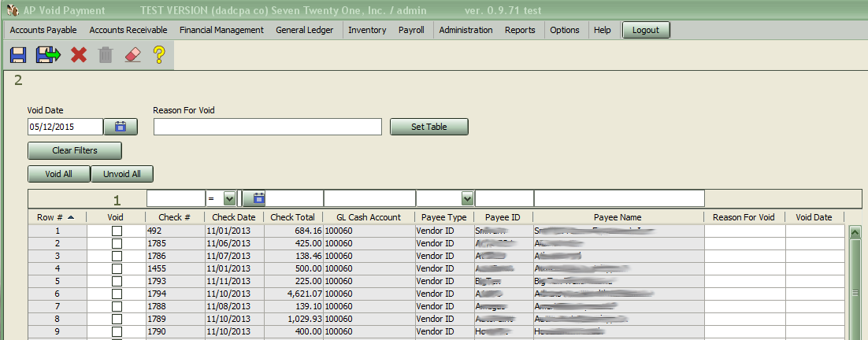Click the table Void Date column header
Viewport: 868px width, 340px height.
point(814,217)
